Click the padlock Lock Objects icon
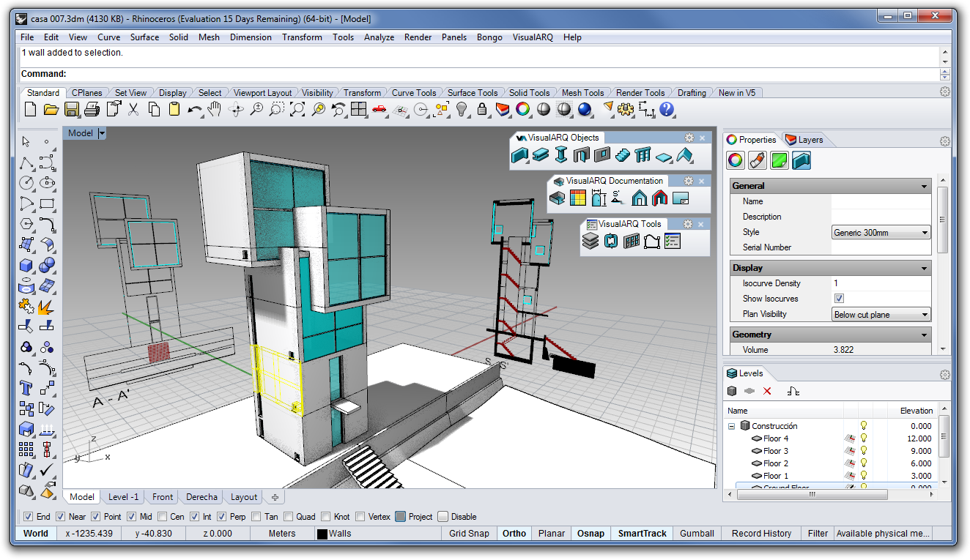This screenshot has height=560, width=970. pyautogui.click(x=482, y=110)
